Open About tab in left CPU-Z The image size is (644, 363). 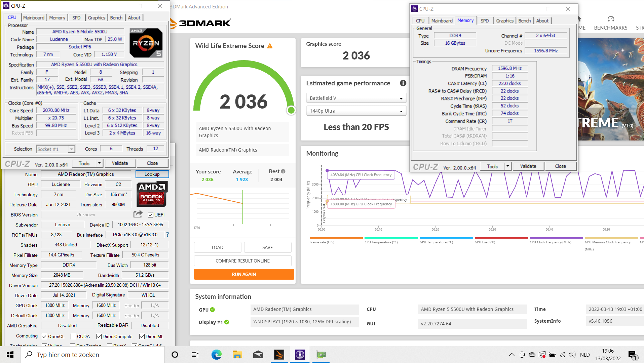point(134,17)
